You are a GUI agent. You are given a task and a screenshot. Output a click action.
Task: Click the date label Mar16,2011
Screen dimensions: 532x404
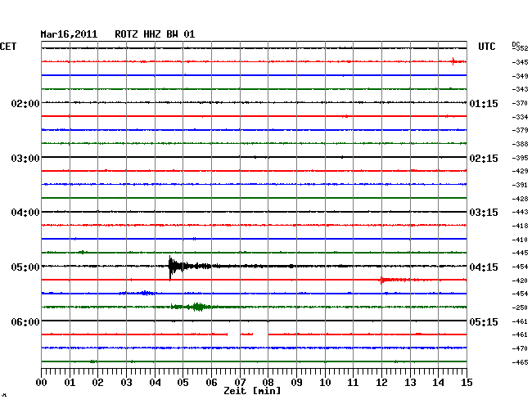(x=69, y=34)
